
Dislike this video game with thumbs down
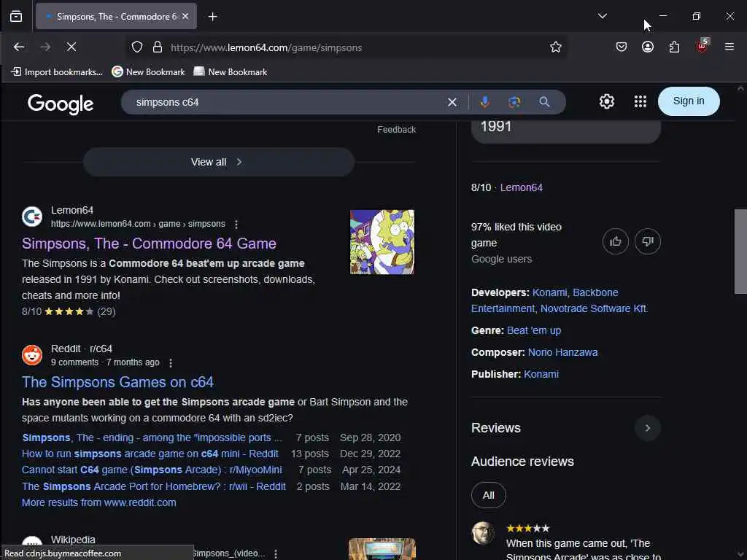click(x=648, y=241)
